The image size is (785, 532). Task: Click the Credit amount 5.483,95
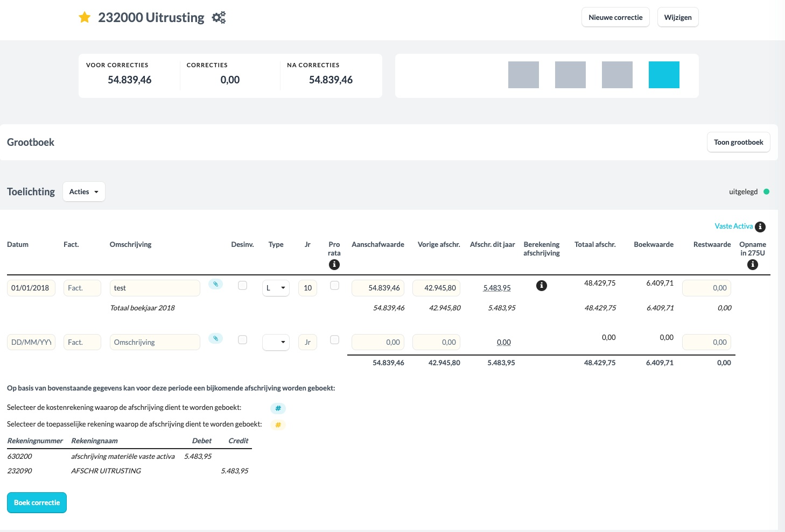pos(234,471)
